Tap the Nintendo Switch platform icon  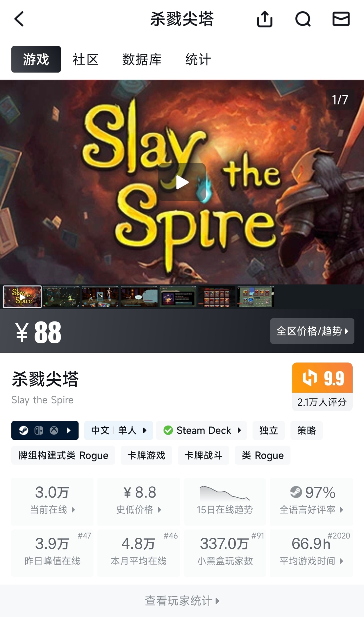point(39,430)
